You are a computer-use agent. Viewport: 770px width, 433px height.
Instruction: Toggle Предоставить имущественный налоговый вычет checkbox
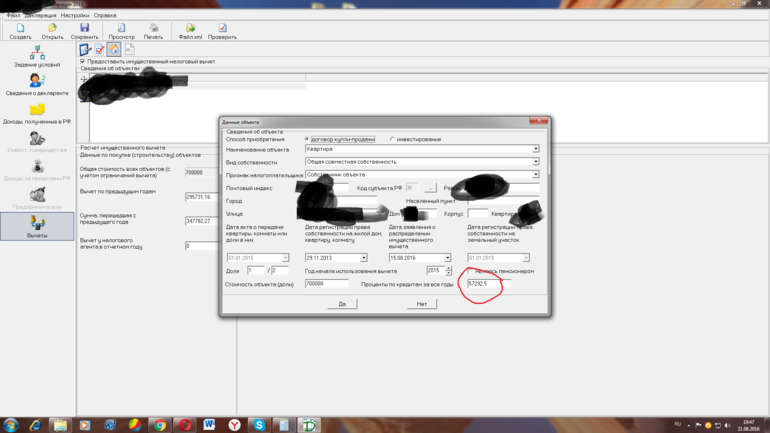click(x=83, y=61)
